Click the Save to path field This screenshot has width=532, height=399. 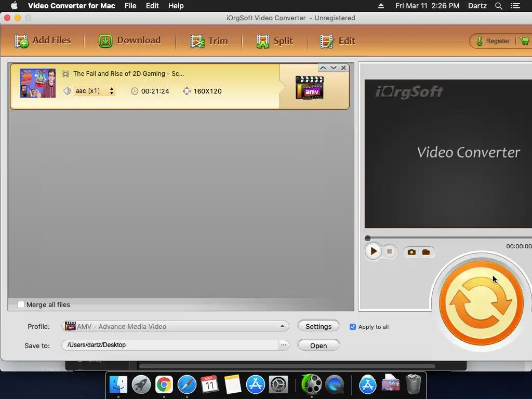[170, 345]
